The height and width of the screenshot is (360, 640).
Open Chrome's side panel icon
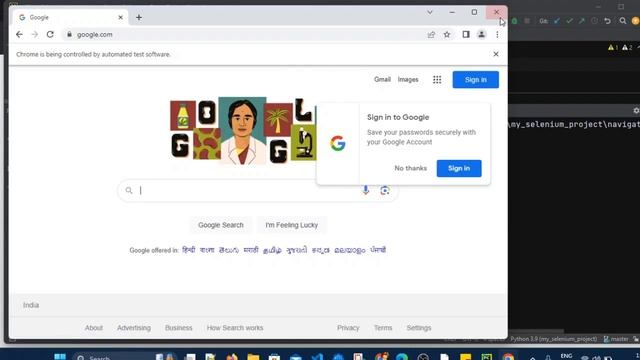[x=466, y=35]
